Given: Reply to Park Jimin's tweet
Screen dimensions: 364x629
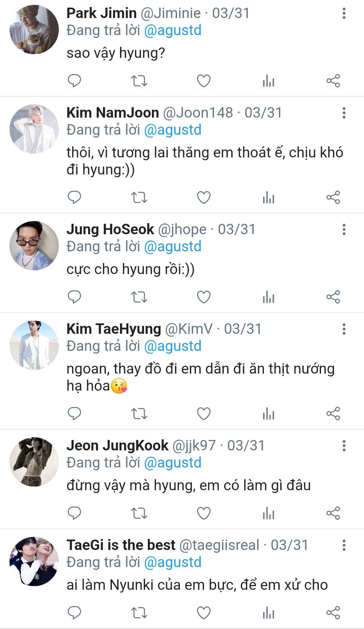Looking at the screenshot, I should tap(74, 81).
